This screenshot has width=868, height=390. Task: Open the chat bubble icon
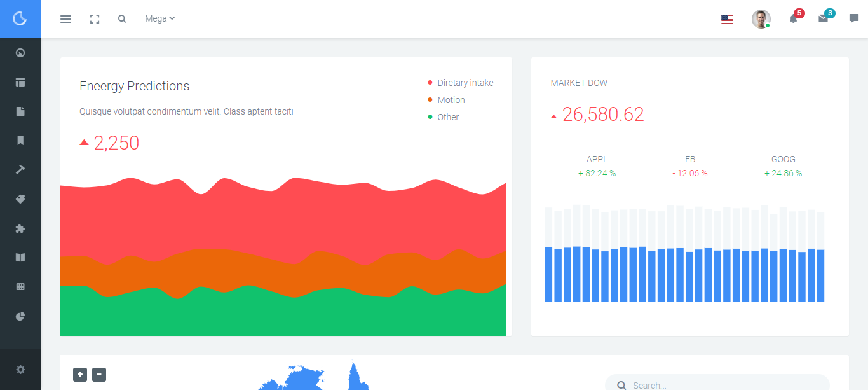click(x=853, y=18)
